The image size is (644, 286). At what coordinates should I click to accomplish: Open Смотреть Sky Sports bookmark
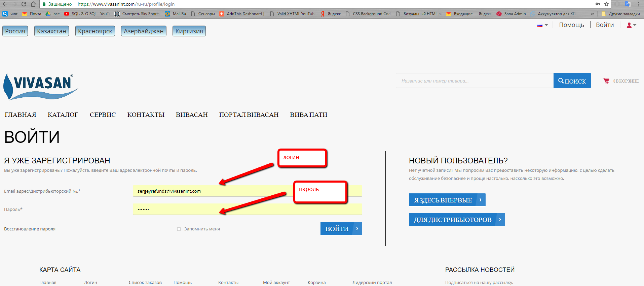point(137,14)
